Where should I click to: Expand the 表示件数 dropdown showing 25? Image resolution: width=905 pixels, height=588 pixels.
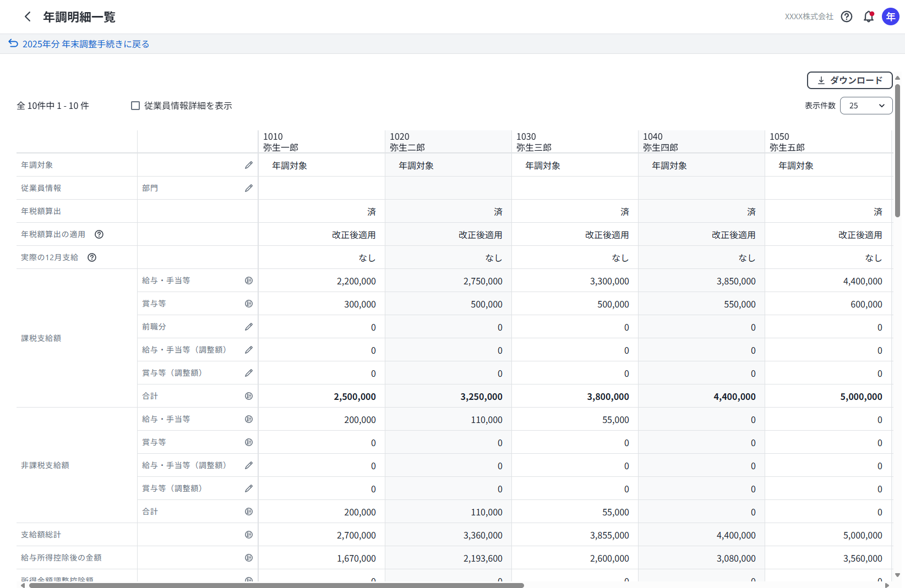(x=866, y=106)
